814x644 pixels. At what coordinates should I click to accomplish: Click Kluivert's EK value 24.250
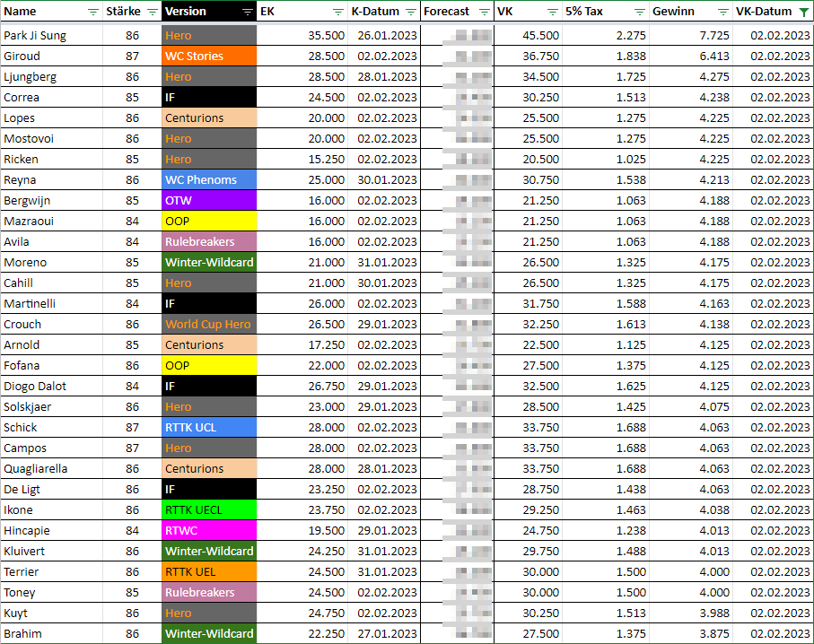tap(326, 551)
